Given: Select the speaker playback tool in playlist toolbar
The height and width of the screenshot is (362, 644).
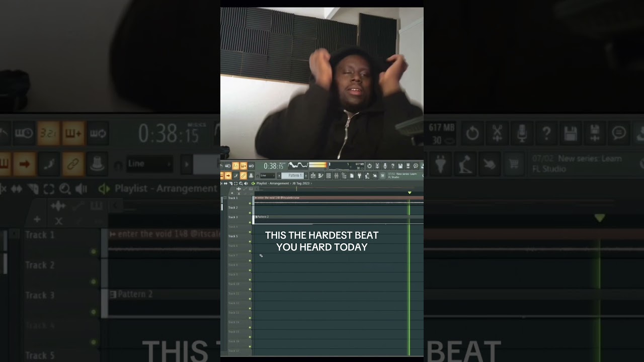Looking at the screenshot, I should pos(246,184).
